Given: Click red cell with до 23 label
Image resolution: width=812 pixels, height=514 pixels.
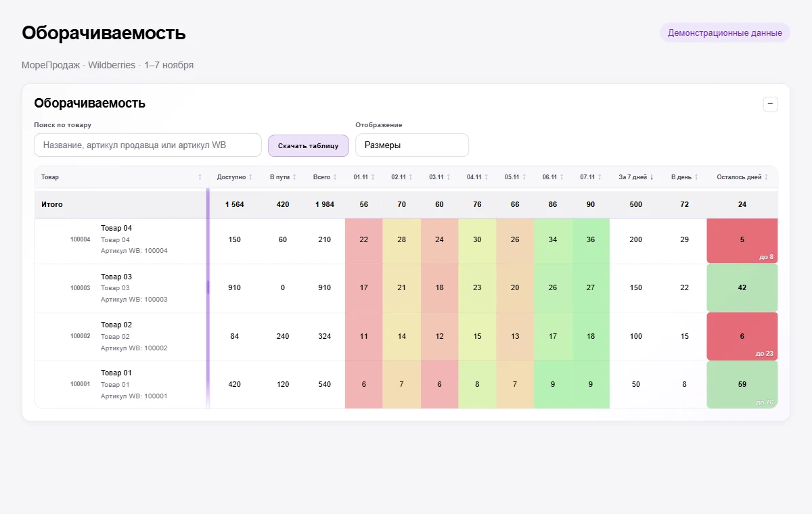Looking at the screenshot, I should [742, 336].
